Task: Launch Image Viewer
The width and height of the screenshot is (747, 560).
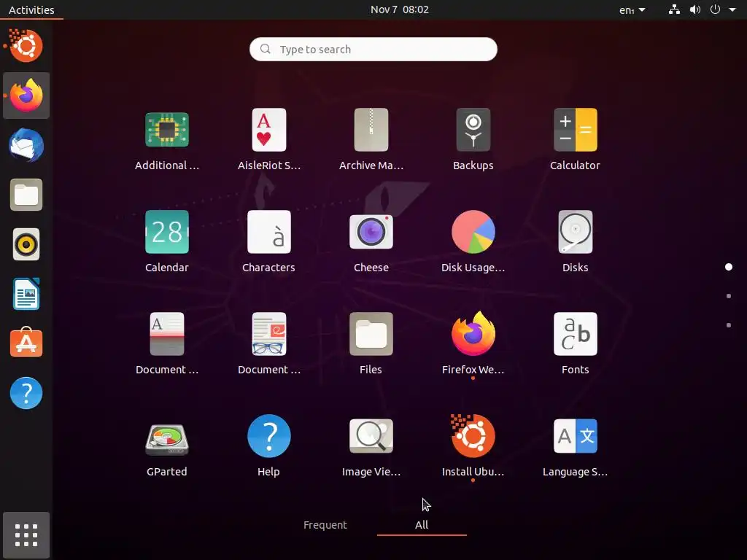Action: pos(371,436)
